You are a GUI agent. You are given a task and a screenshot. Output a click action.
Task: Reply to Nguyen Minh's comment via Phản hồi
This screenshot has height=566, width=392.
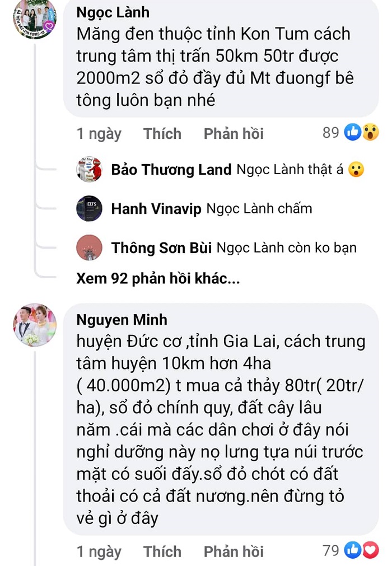point(234,551)
